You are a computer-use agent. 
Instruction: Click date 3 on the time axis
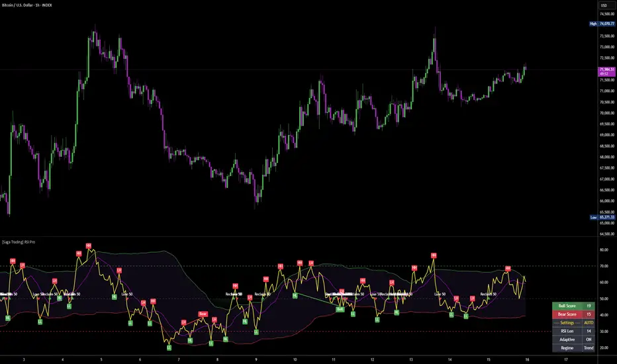click(x=24, y=359)
